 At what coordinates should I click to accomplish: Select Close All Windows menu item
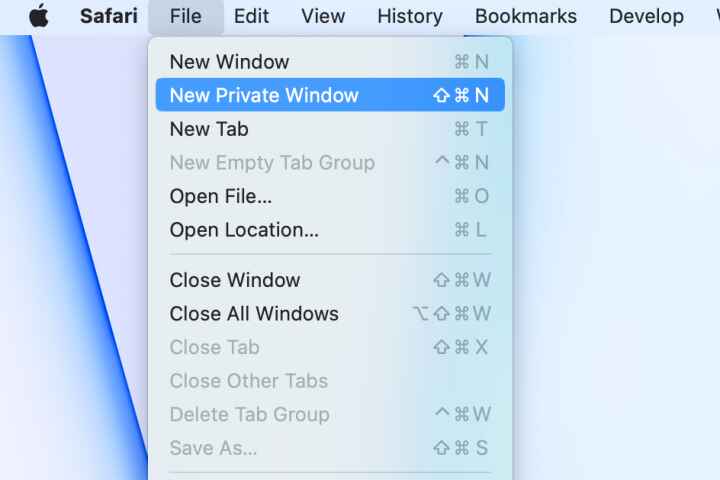(x=330, y=313)
